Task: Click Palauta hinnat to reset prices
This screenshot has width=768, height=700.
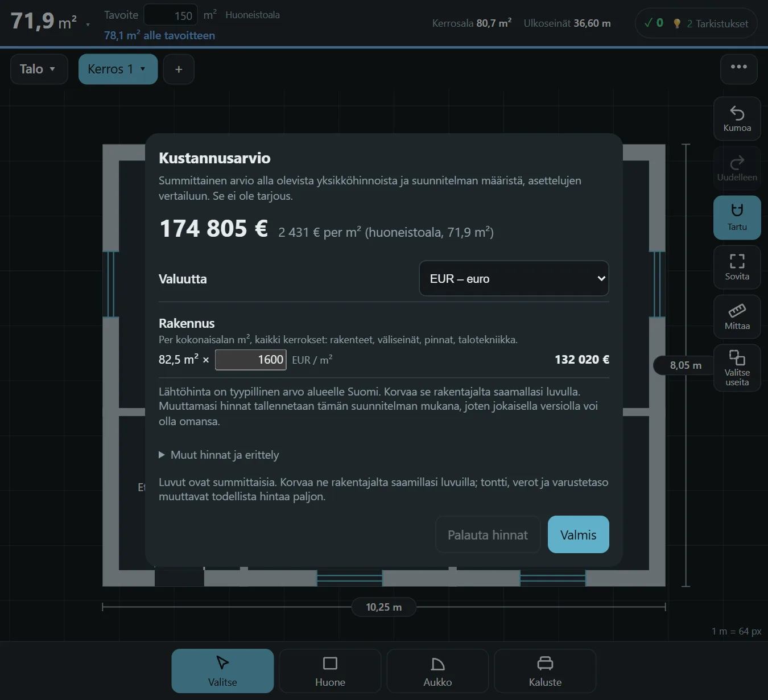Action: (488, 534)
